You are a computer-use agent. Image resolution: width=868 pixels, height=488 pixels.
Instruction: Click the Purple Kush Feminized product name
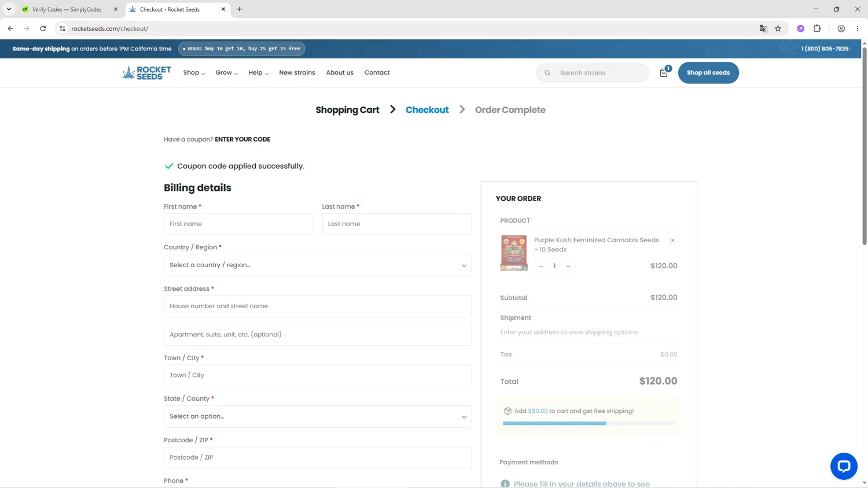pyautogui.click(x=597, y=245)
